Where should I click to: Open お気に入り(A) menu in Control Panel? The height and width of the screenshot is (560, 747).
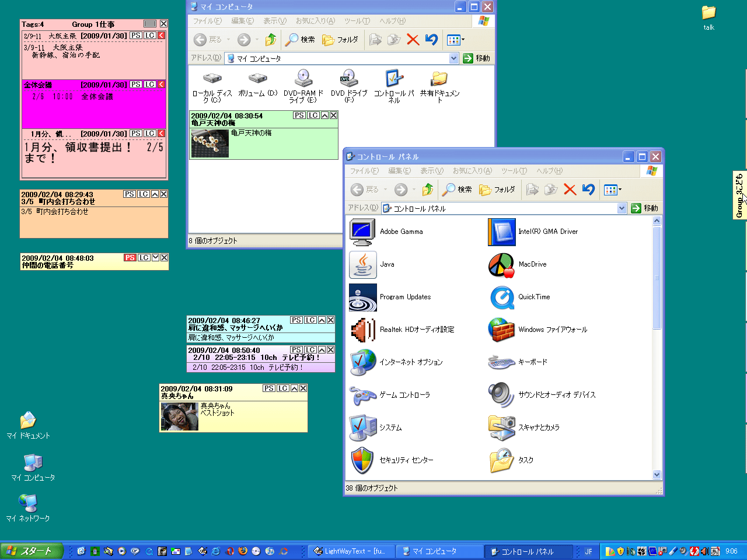(472, 171)
